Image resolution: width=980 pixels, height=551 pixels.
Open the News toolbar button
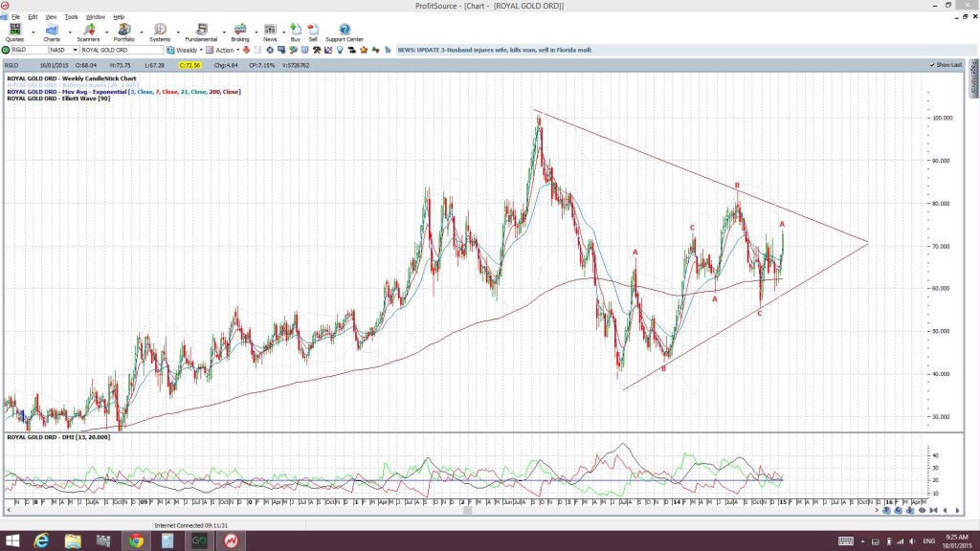(270, 33)
